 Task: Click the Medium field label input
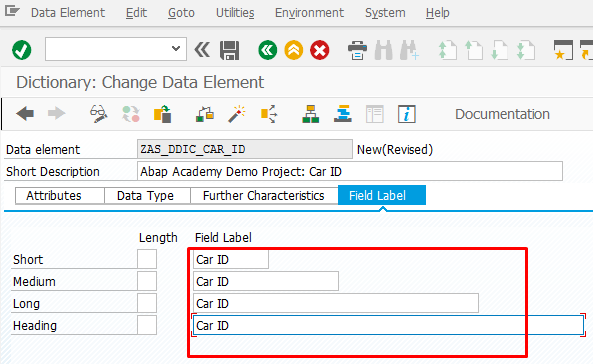pyautogui.click(x=266, y=281)
